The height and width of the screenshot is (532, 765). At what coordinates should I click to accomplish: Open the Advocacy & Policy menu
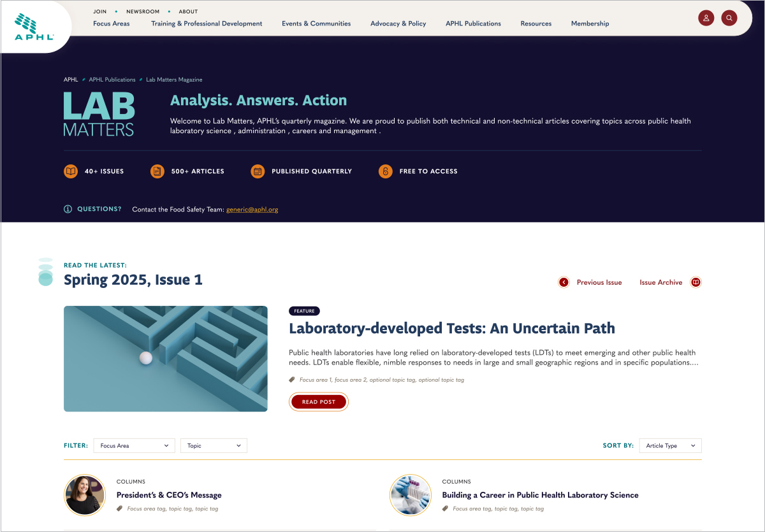398,24
